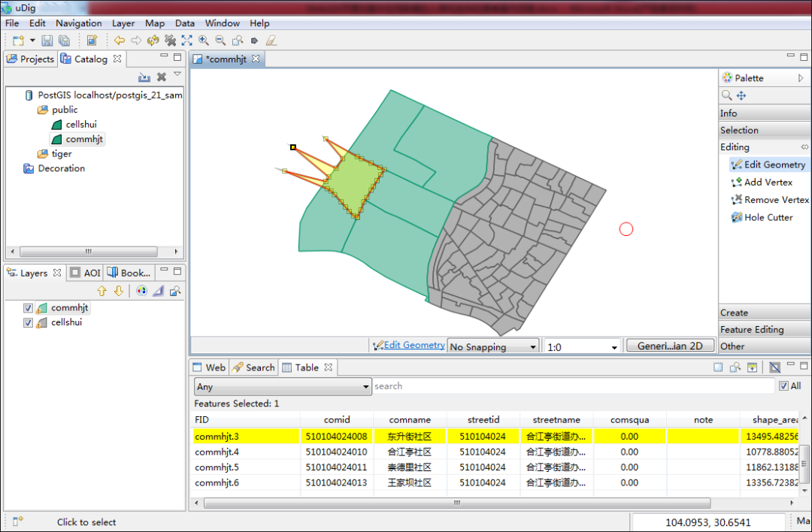
Task: Toggle visibility checkbox of commhjt layer
Action: click(28, 308)
